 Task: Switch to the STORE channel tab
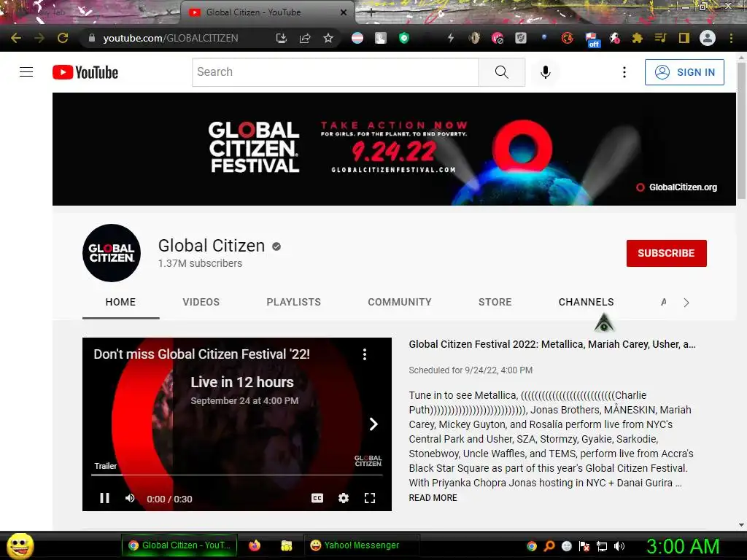[x=495, y=302]
